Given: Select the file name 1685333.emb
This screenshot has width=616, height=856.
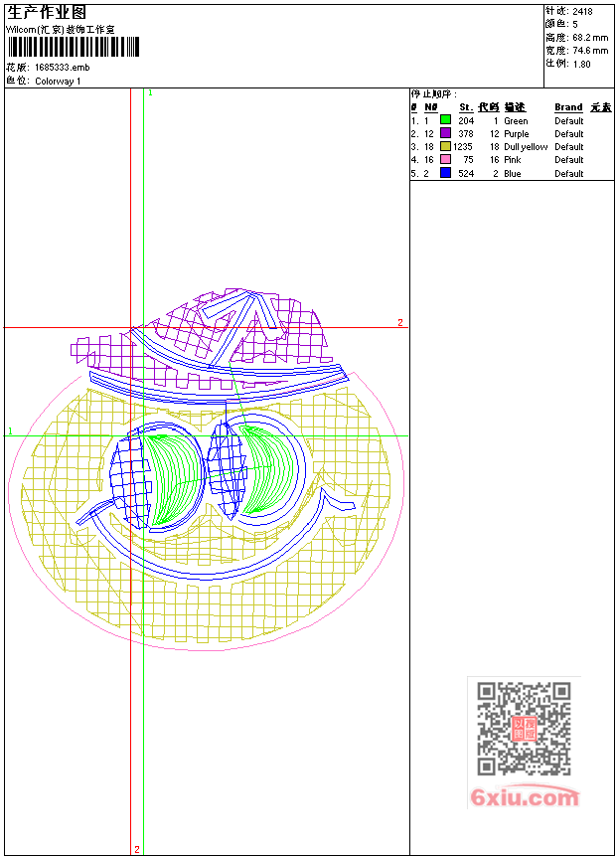Looking at the screenshot, I should click(x=63, y=68).
